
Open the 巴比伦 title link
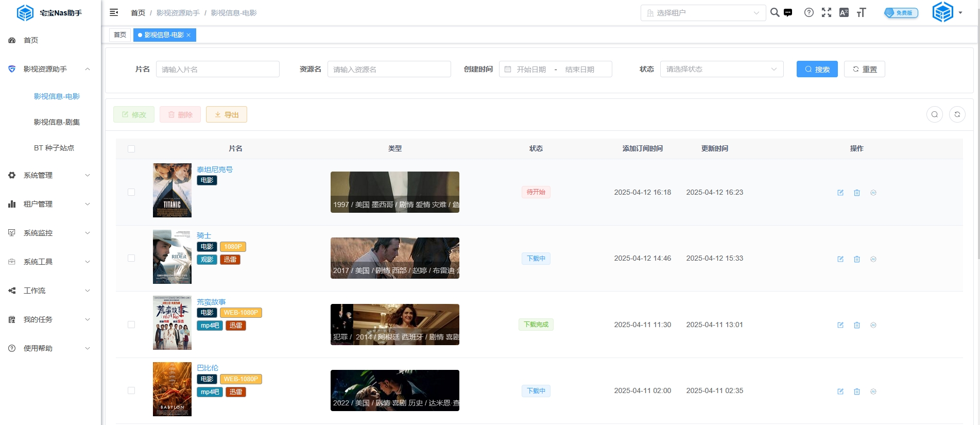point(208,368)
